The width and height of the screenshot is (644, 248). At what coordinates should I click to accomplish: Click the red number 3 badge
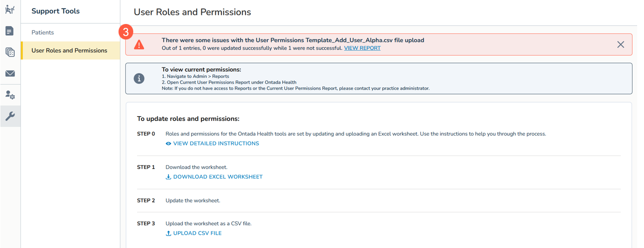point(126,32)
